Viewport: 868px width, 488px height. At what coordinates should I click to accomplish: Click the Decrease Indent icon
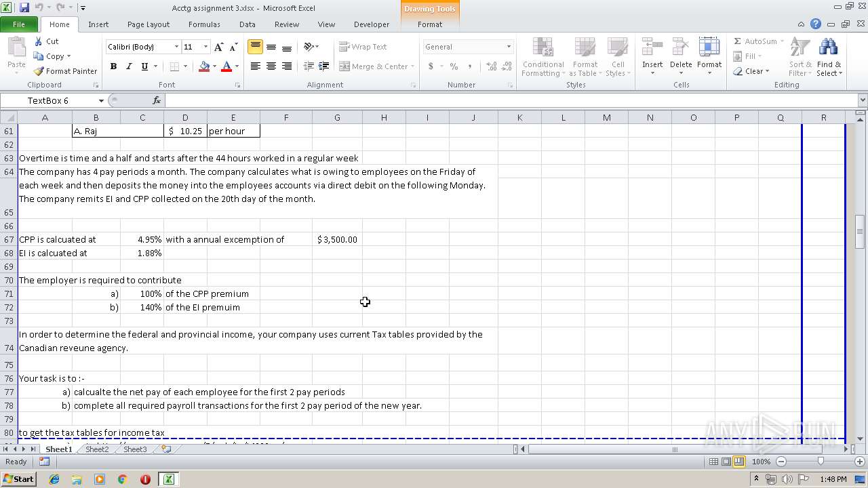click(309, 66)
